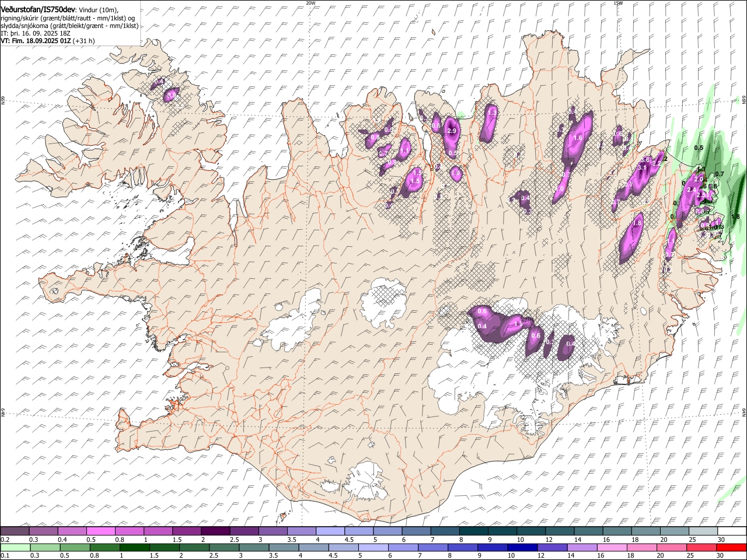Pick the 25–30 red-pink swatch, lower legend
This screenshot has width=747, height=560.
pos(701,547)
